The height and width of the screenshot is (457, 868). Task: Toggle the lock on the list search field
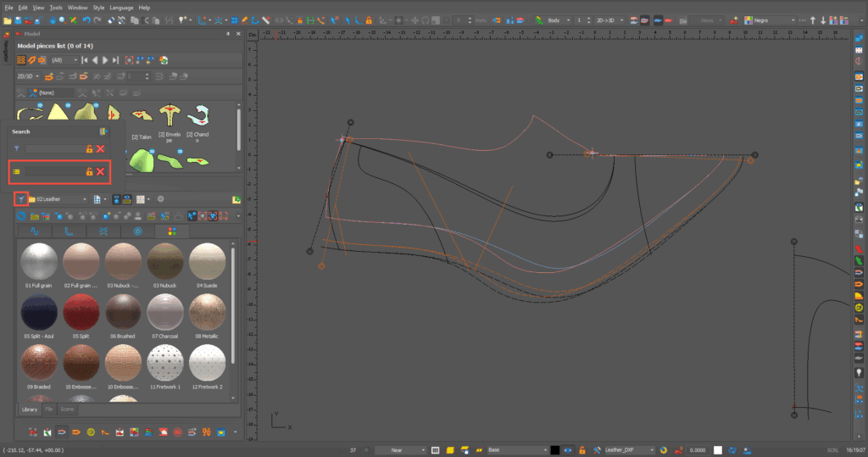(x=89, y=172)
